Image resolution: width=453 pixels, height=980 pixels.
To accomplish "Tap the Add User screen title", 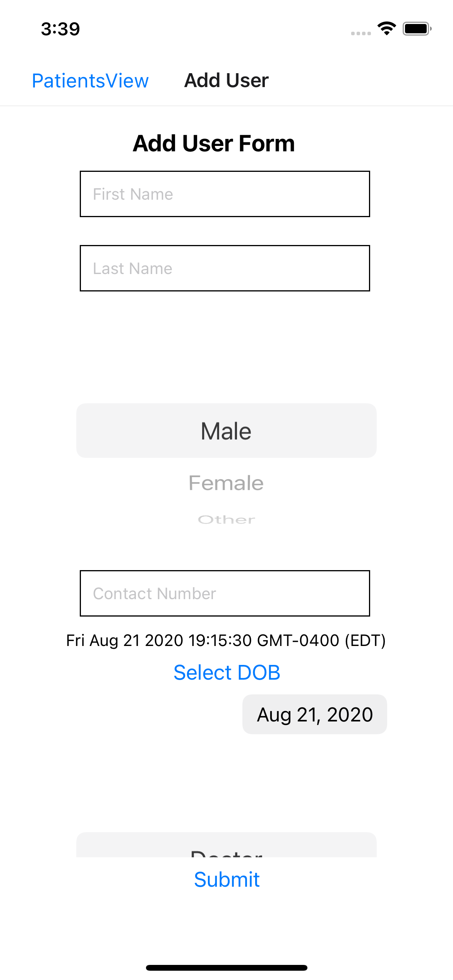I will click(x=226, y=81).
